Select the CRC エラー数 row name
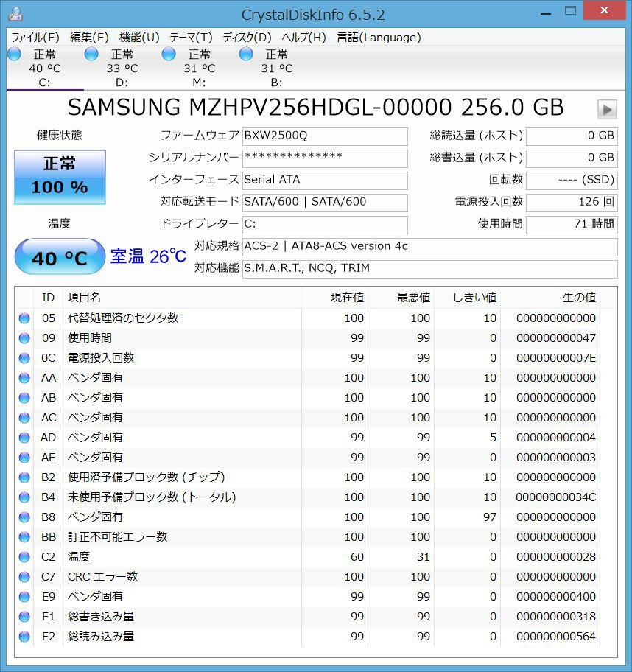Screen dimensions: 632x672 (x=103, y=577)
